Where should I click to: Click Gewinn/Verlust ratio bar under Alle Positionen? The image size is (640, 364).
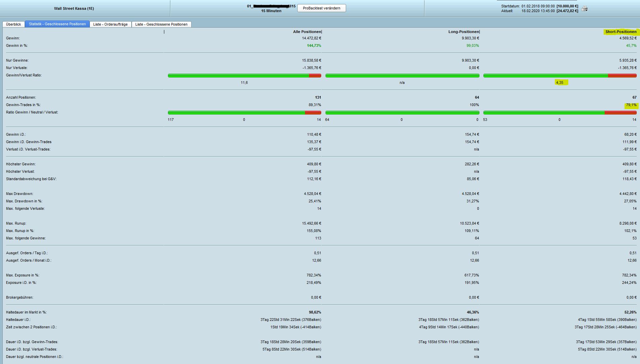click(x=244, y=75)
